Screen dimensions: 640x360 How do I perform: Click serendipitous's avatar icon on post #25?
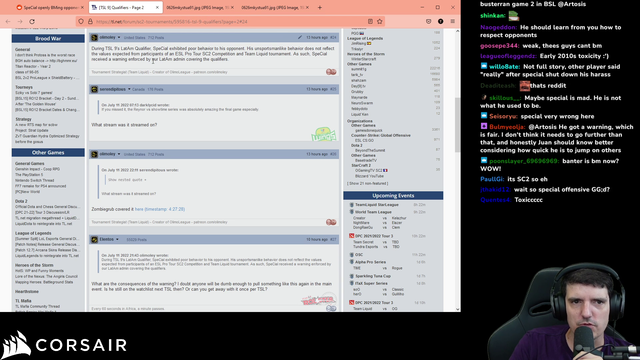94,89
